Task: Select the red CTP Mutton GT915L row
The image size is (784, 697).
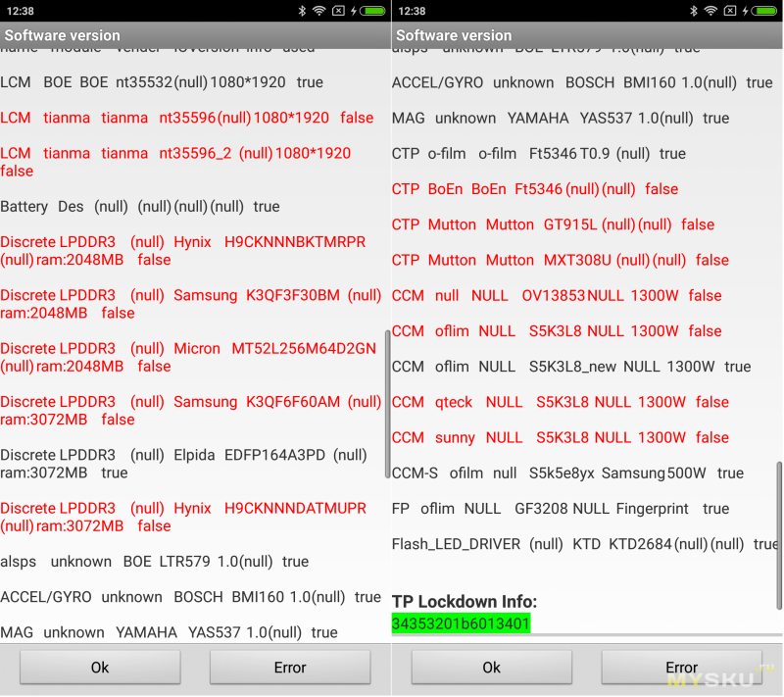Action: [553, 224]
